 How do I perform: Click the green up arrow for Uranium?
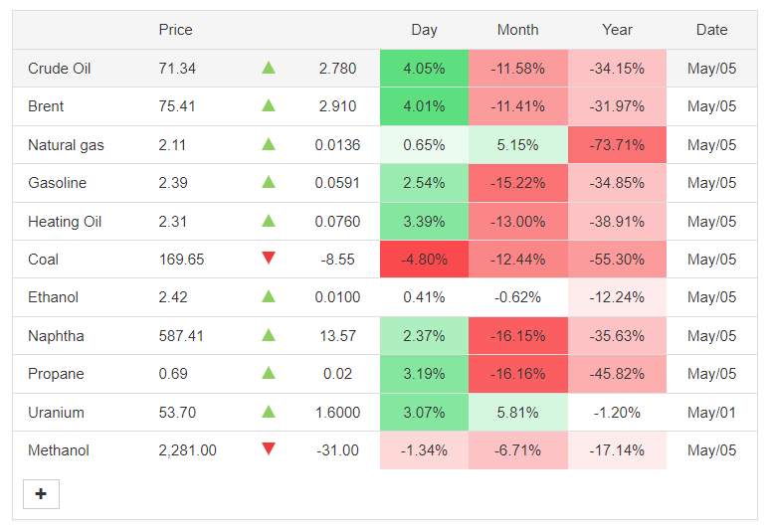269,412
